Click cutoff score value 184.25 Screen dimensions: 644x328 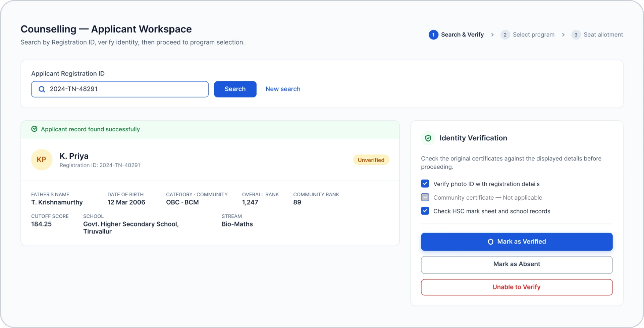41,224
